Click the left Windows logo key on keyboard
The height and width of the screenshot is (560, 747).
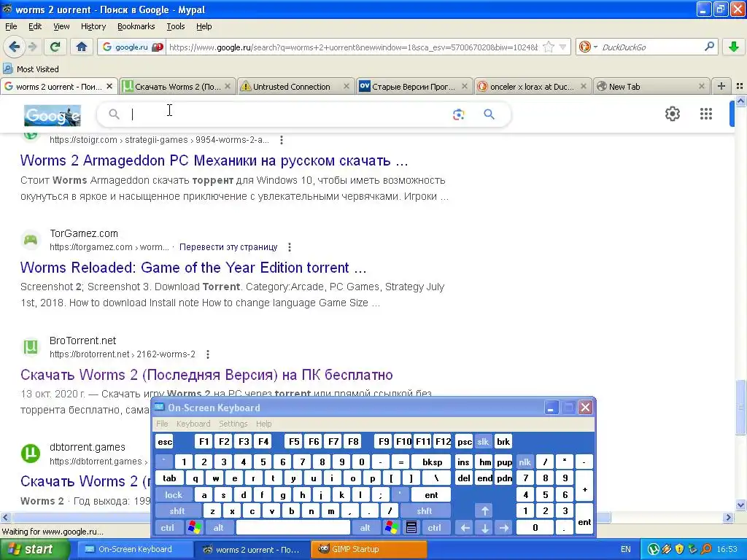(x=194, y=528)
